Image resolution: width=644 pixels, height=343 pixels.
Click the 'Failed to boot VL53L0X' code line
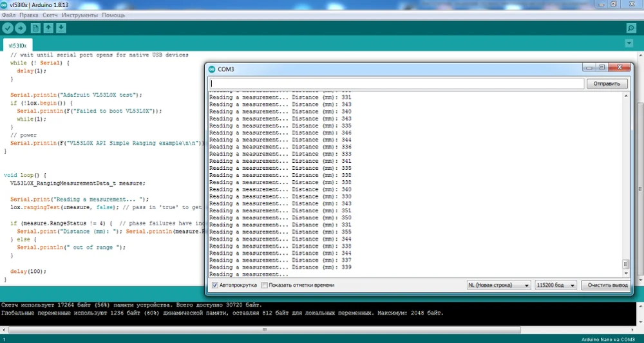click(x=90, y=111)
